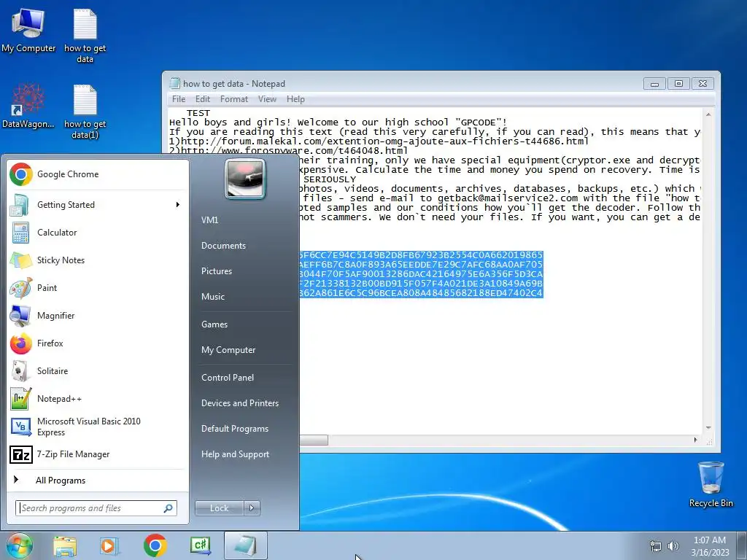This screenshot has height=560, width=747.
Task: Open My Computer desktop icon
Action: [x=28, y=31]
